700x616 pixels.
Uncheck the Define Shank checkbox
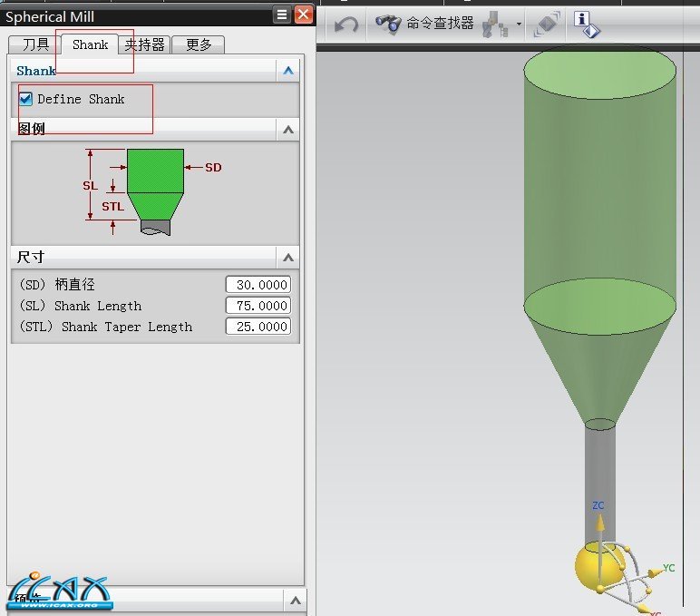26,99
